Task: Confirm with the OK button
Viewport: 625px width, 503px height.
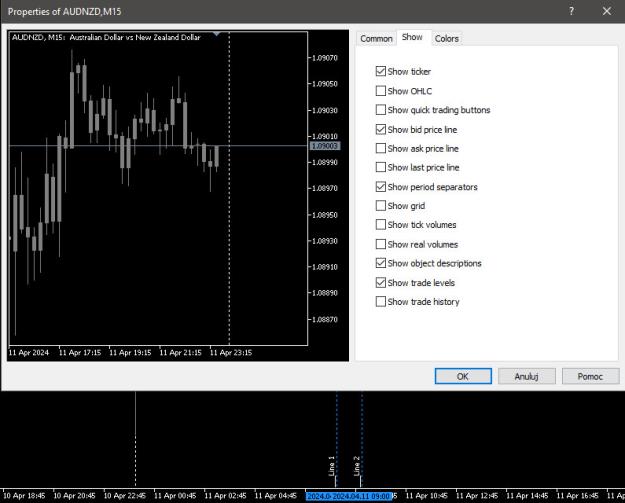Action: [x=463, y=376]
